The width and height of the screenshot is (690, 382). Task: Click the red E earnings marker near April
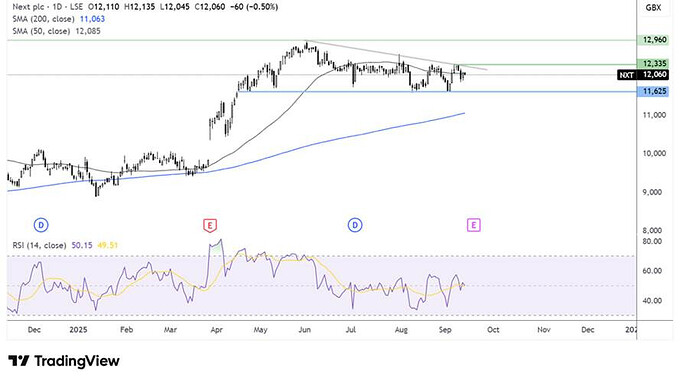point(210,226)
